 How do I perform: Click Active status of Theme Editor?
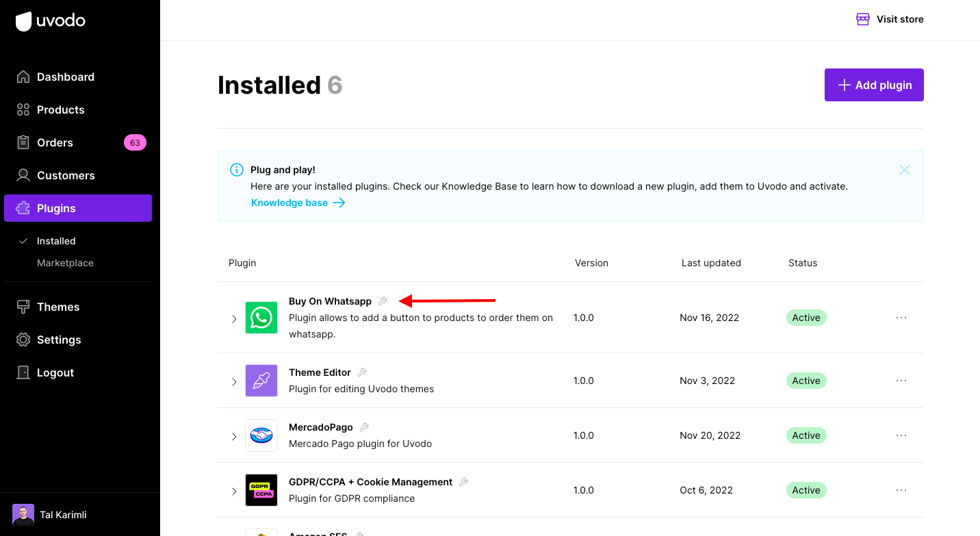pyautogui.click(x=806, y=381)
